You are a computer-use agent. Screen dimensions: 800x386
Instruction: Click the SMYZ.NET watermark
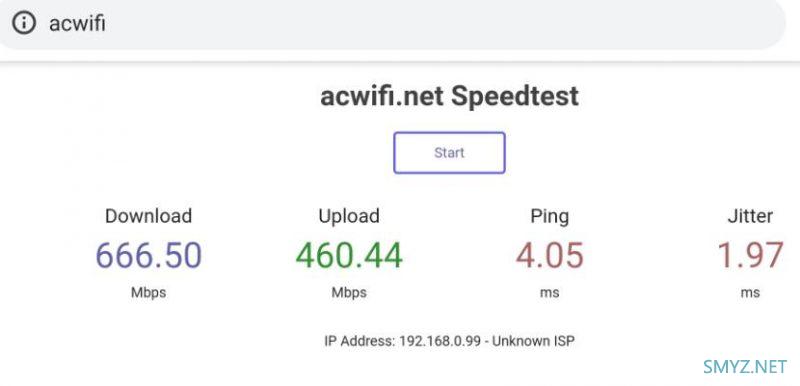point(744,367)
